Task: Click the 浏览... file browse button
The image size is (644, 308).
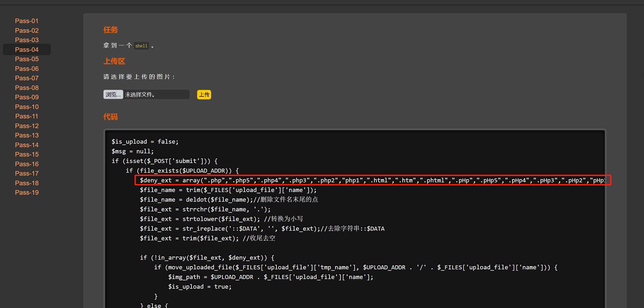Action: pos(113,95)
